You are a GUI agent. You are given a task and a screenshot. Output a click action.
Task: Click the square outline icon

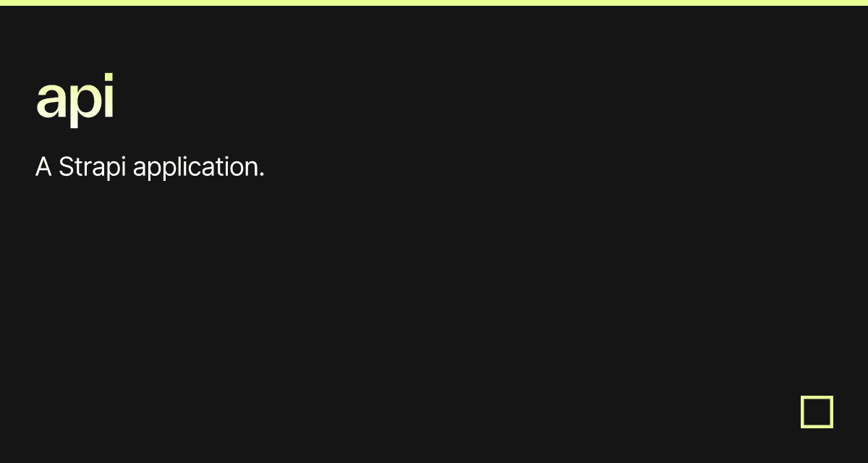coord(817,412)
